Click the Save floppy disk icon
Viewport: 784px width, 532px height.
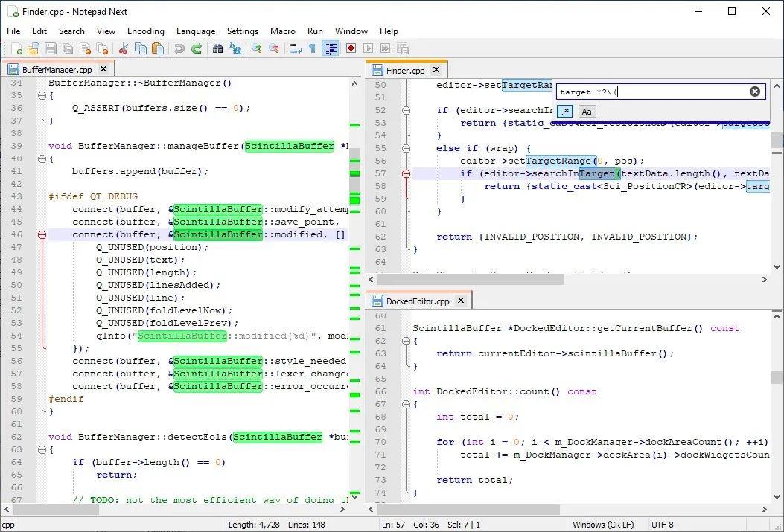[51, 48]
